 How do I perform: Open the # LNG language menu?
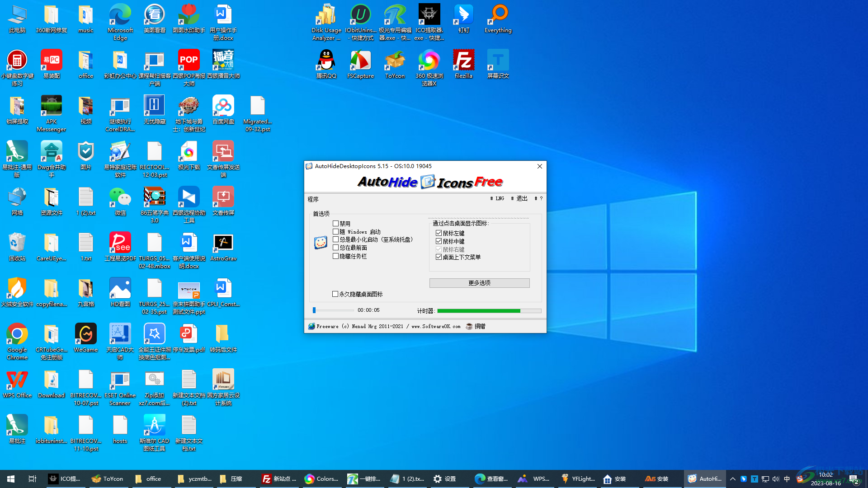(497, 198)
